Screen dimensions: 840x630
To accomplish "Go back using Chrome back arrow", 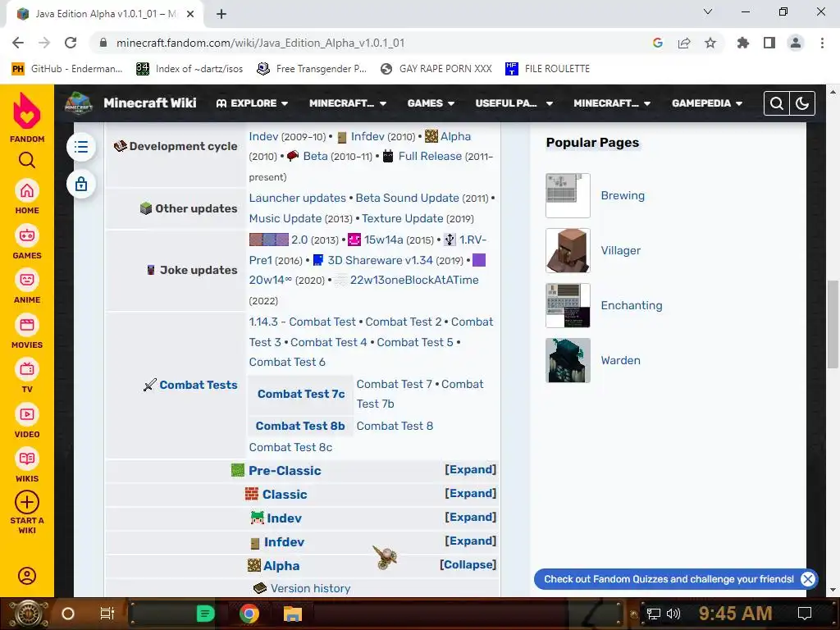I will (18, 43).
